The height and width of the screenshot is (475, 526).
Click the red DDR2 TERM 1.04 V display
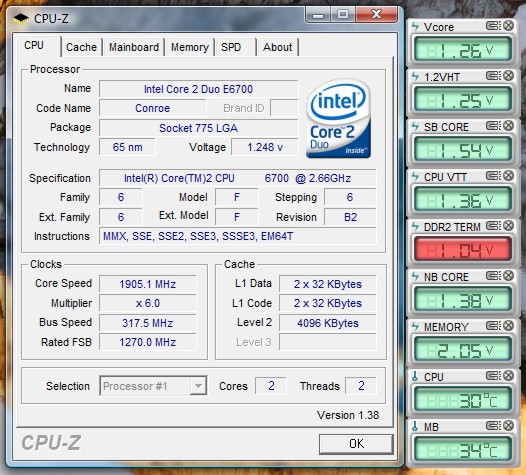coord(463,250)
